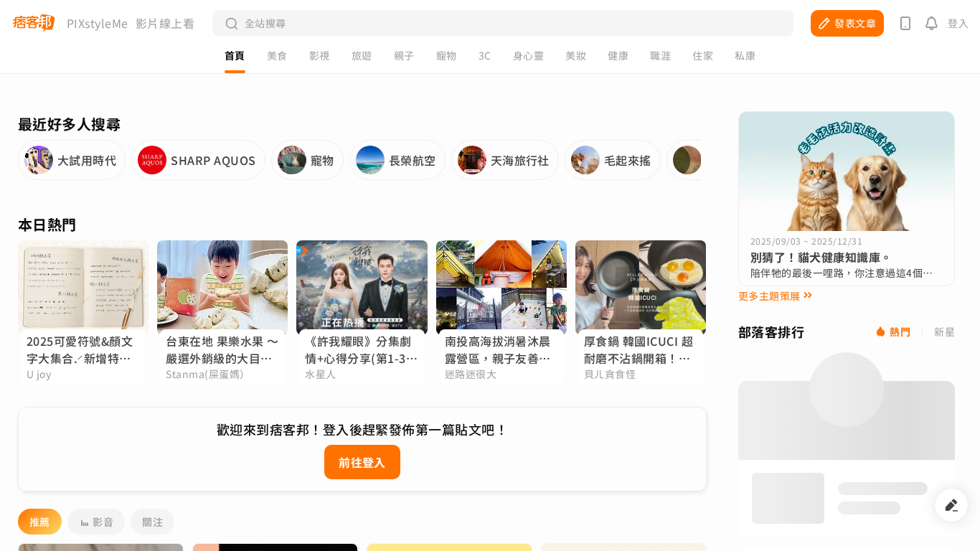Select the 私康 category tab
The image size is (980, 551).
[745, 56]
